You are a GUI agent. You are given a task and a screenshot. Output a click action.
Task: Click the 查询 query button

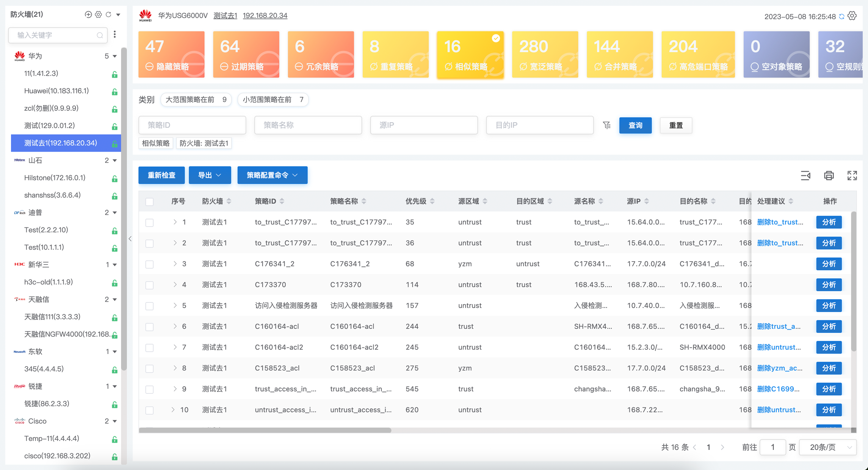(636, 125)
